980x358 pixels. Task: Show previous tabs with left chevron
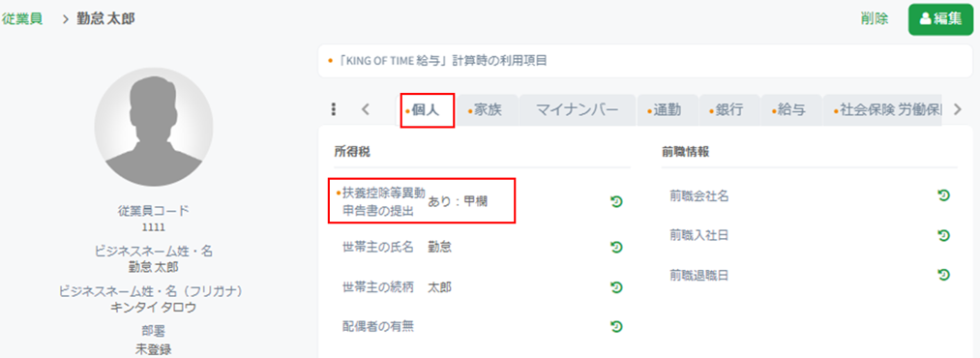(x=367, y=110)
